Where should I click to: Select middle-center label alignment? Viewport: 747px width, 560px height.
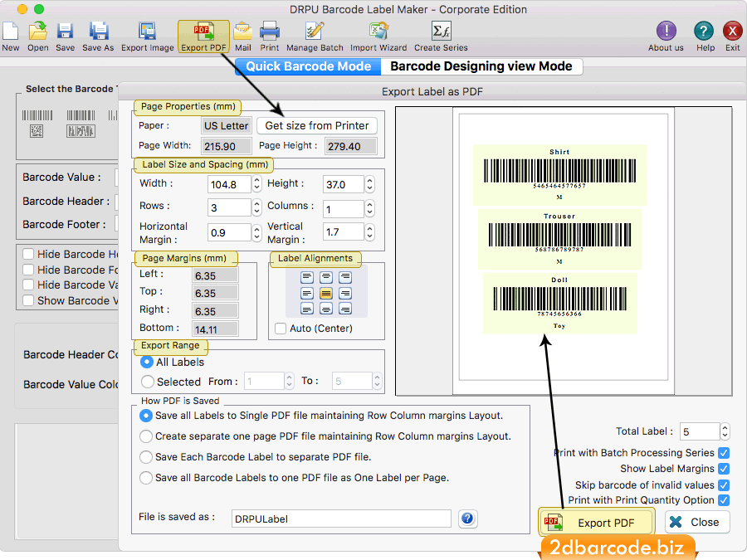326,293
